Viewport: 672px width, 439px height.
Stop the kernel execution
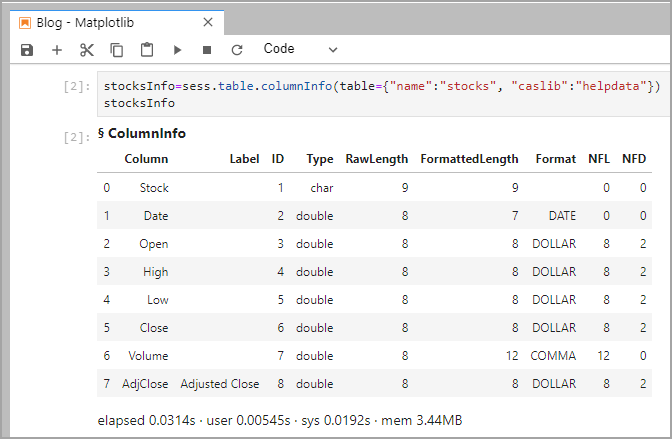[x=207, y=49]
